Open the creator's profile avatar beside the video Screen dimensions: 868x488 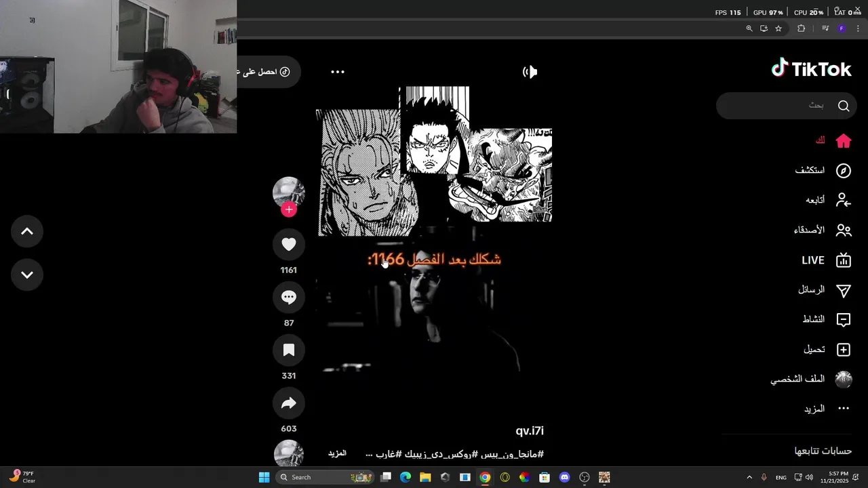pos(289,192)
